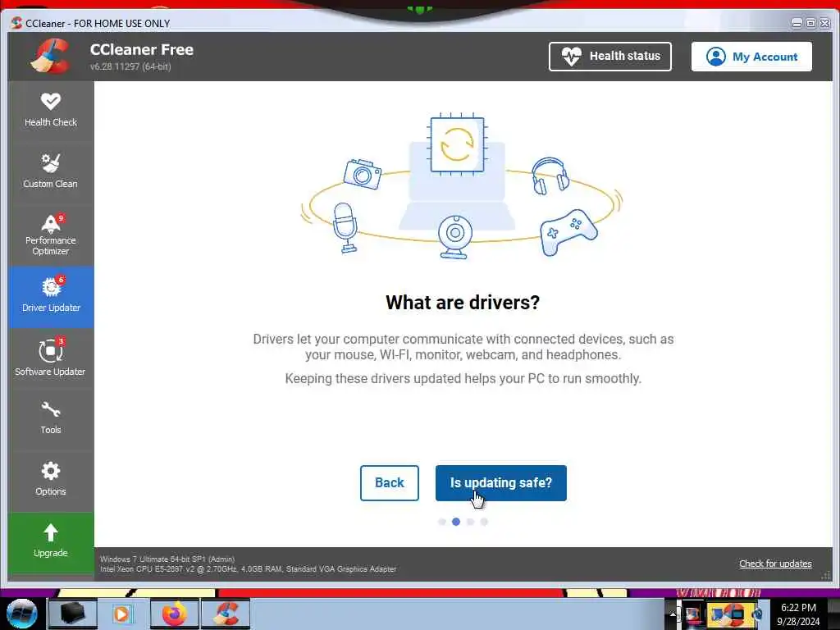Click the green Upgrade button

pyautogui.click(x=51, y=543)
